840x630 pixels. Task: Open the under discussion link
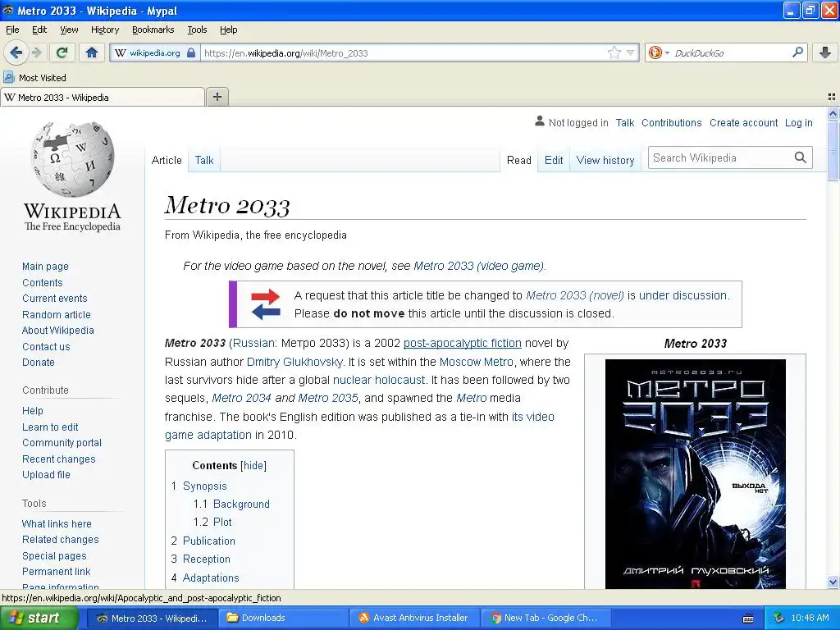(x=683, y=295)
